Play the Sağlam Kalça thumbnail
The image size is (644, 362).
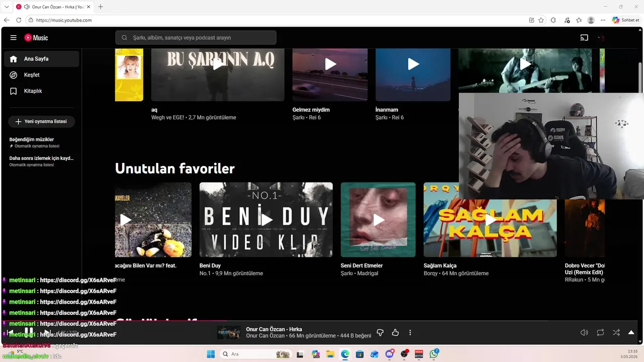point(490,220)
